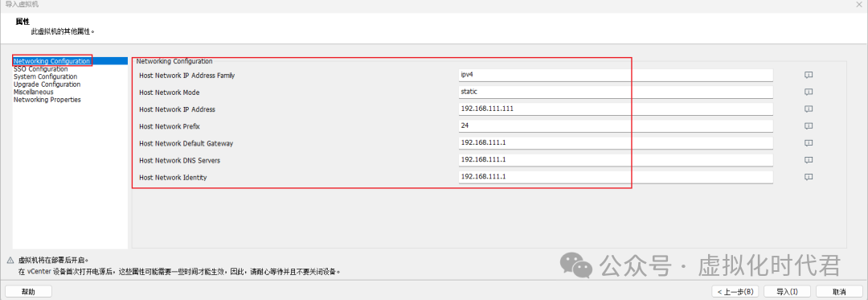Open System Configuration category
The image size is (868, 300).
tap(45, 77)
